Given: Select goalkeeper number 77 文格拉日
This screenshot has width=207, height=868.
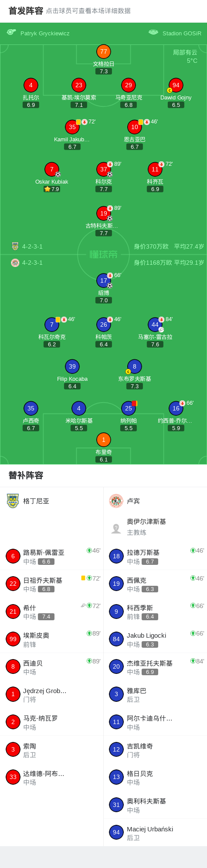Looking at the screenshot, I should [103, 52].
